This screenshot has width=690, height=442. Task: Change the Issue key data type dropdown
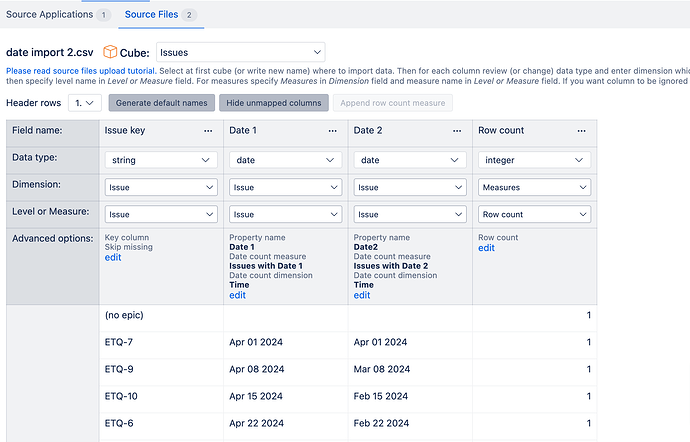click(x=160, y=160)
